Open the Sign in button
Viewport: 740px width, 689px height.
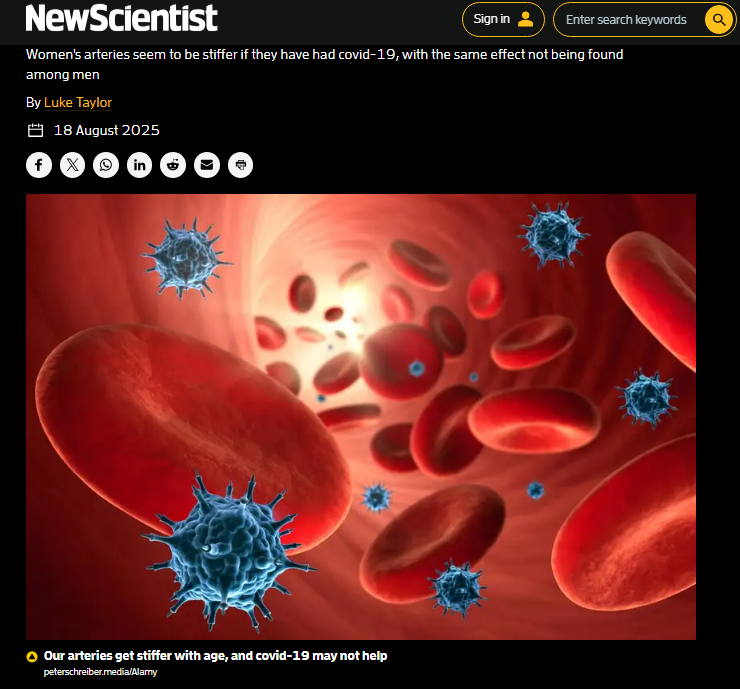pos(503,19)
